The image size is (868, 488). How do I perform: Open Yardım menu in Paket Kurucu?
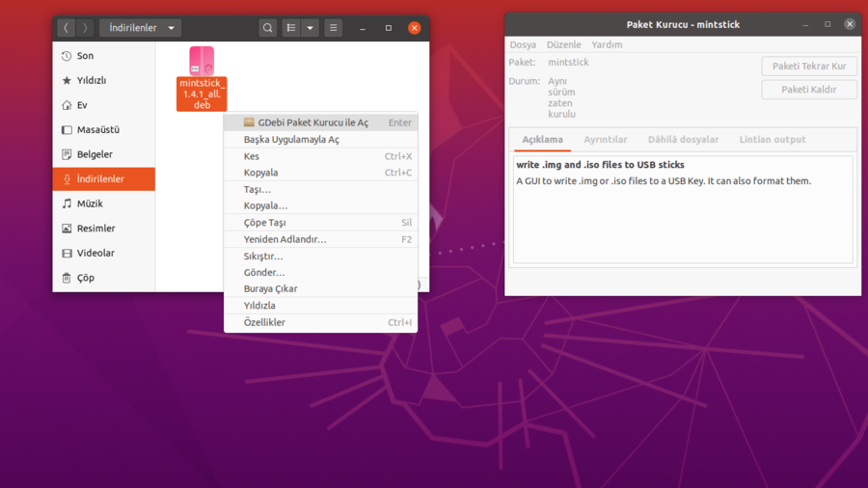coord(607,44)
